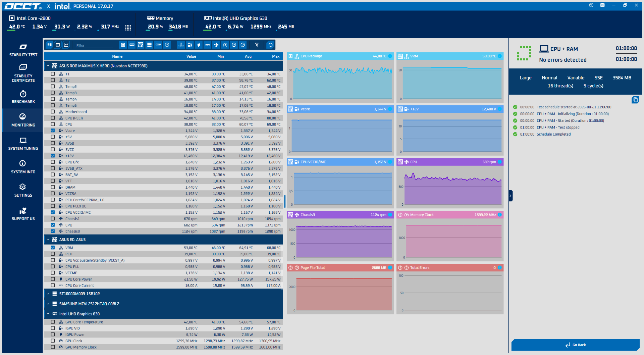Switch to graph-only view in monitoring toolbar
Viewport: 644px width, 355px height.
[66, 45]
